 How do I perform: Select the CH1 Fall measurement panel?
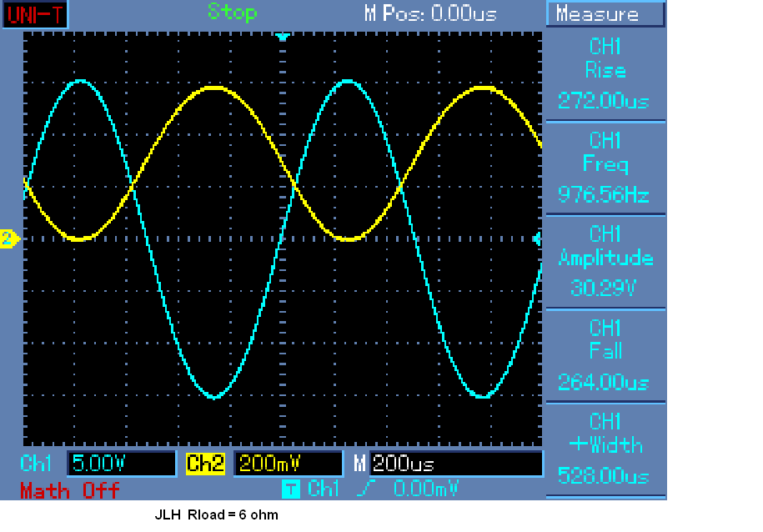click(605, 355)
